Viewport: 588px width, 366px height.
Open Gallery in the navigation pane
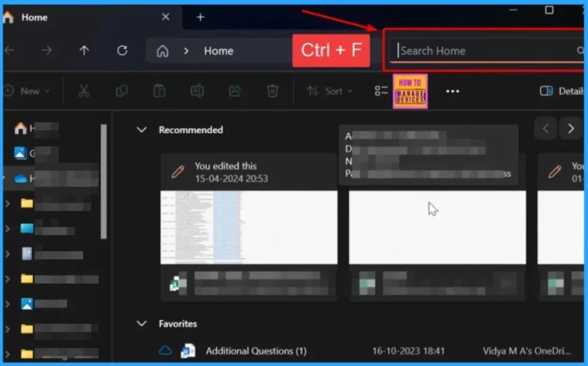[x=36, y=153]
